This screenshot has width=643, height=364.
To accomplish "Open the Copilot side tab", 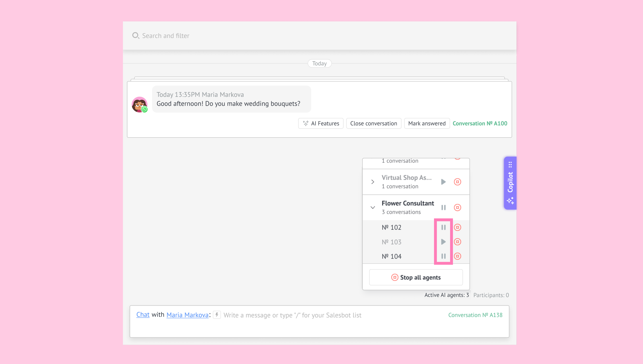I will click(x=510, y=183).
